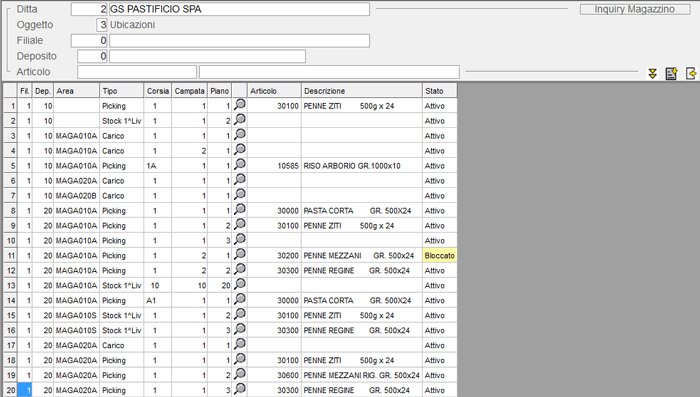This screenshot has width=700, height=397.
Task: Click the Piano column header
Action: [220, 91]
